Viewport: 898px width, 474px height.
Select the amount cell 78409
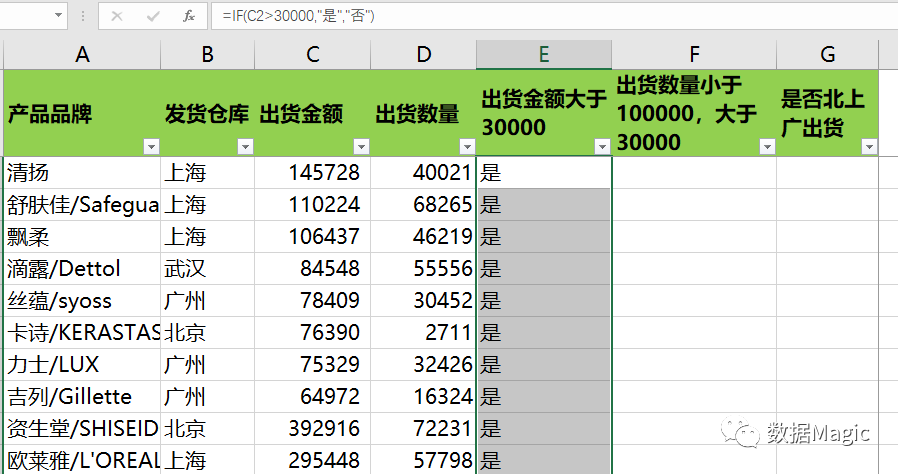313,301
